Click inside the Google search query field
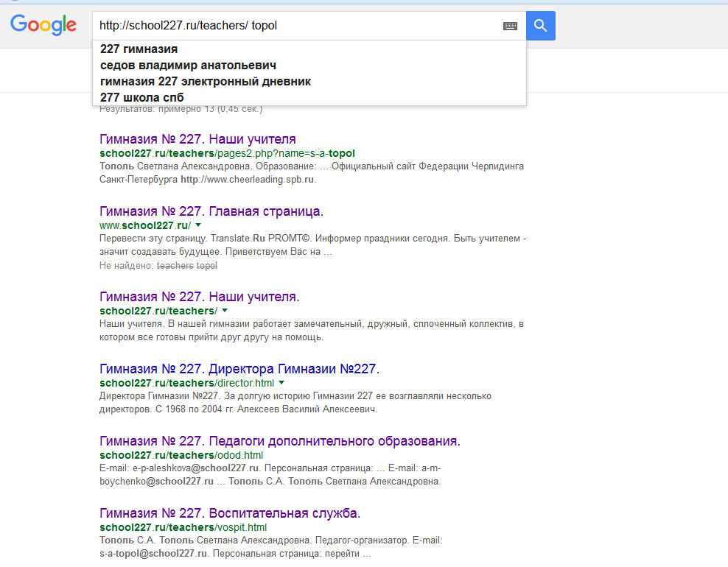The height and width of the screenshot is (567, 728). [297, 26]
